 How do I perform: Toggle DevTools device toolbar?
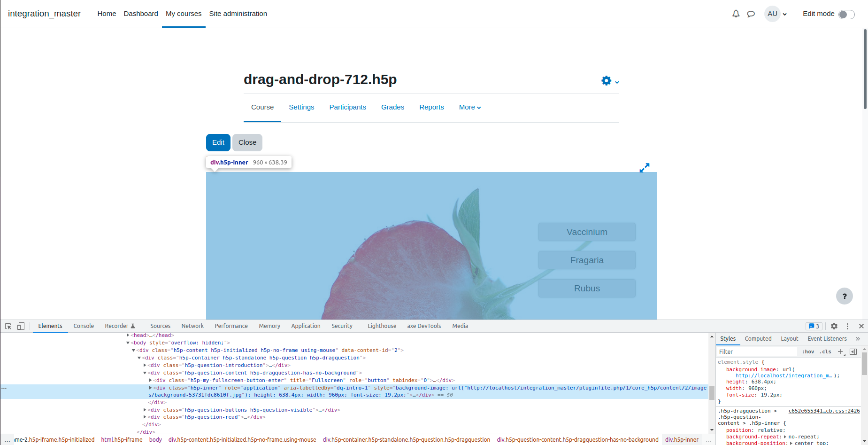pyautogui.click(x=21, y=326)
